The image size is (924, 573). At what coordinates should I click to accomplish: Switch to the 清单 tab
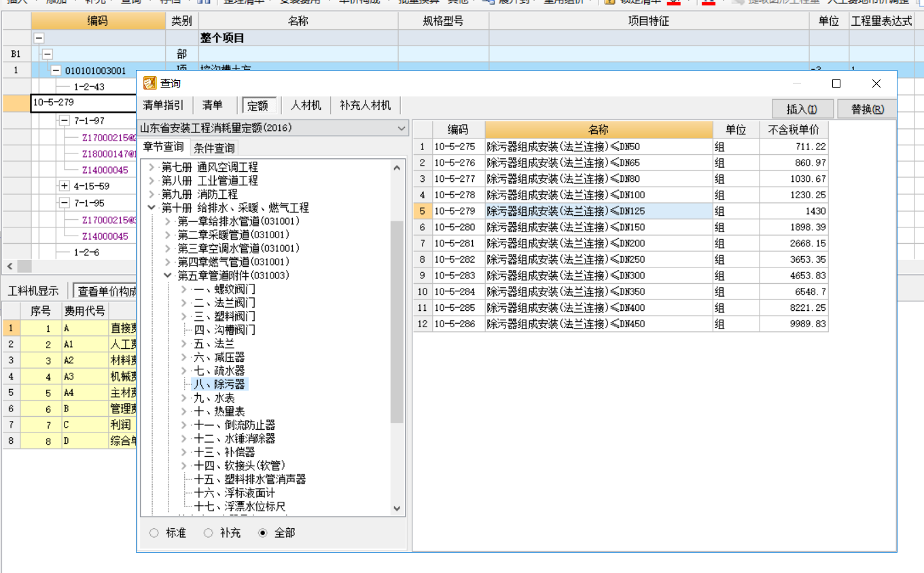(x=213, y=105)
